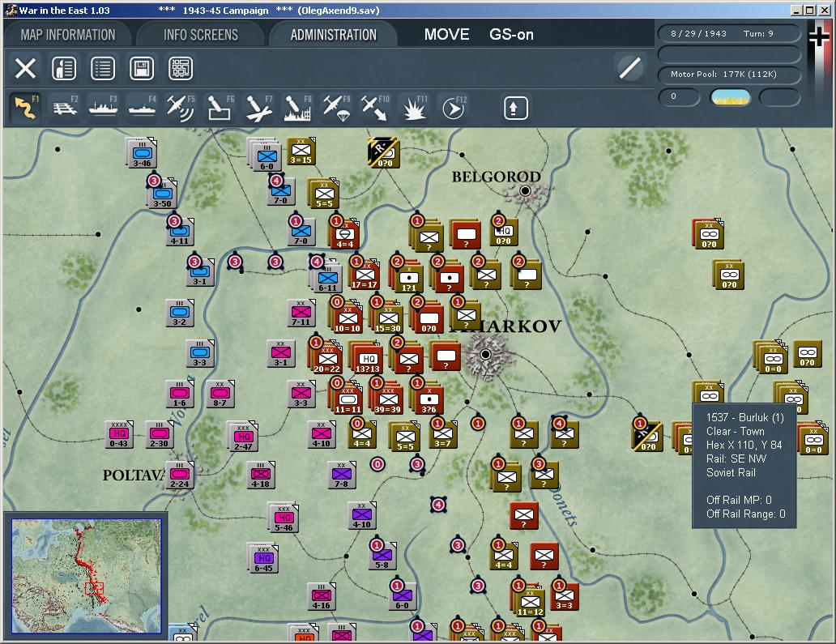Click the up-arrow box toolbar icon
Viewport: 836px width, 644px height.
point(515,109)
